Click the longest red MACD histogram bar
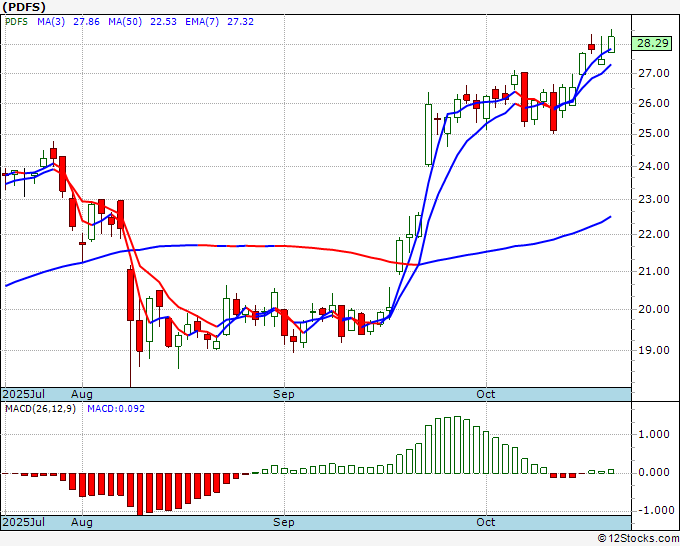 point(140,494)
